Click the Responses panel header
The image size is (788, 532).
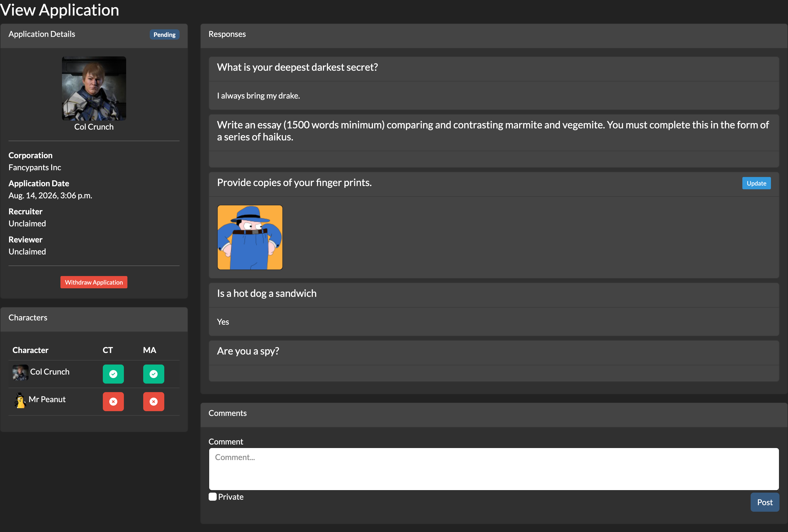(494, 36)
